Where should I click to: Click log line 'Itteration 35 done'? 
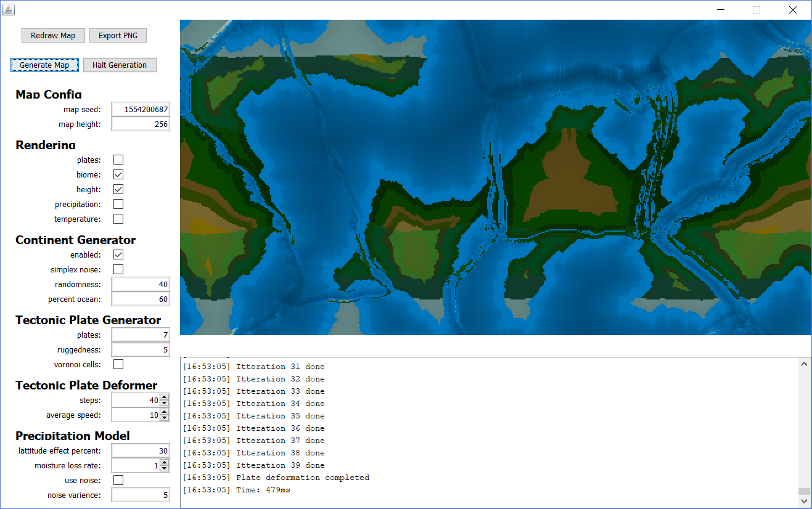point(253,416)
